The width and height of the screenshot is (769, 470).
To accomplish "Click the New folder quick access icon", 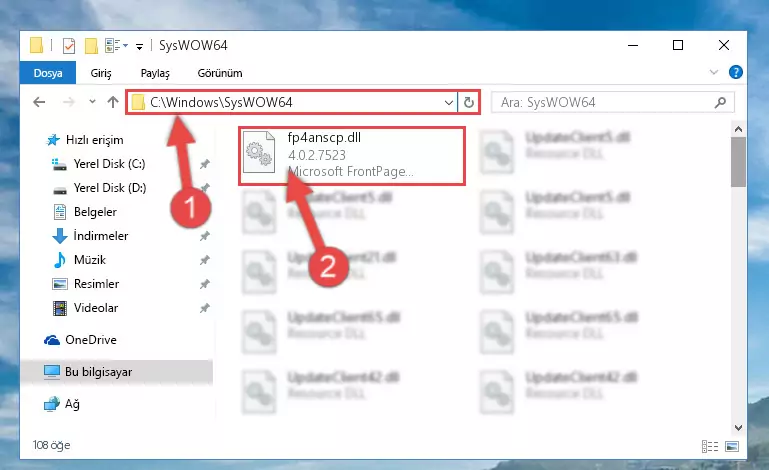I will pyautogui.click(x=91, y=46).
